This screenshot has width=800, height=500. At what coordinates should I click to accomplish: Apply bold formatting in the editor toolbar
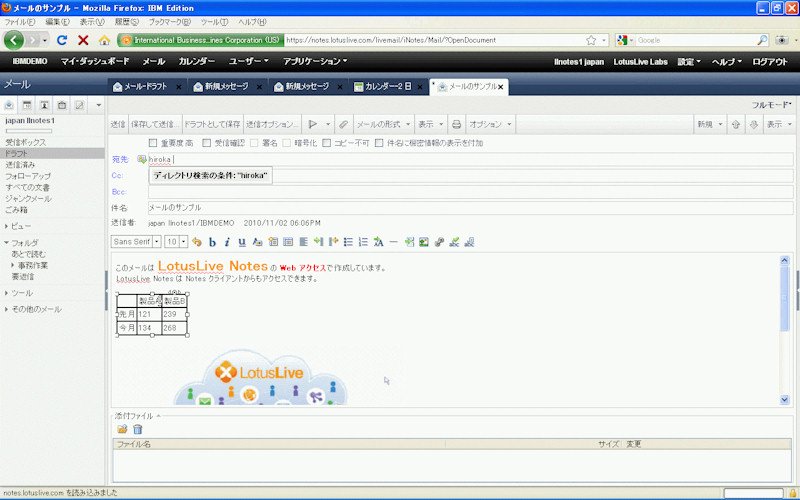[x=212, y=242]
